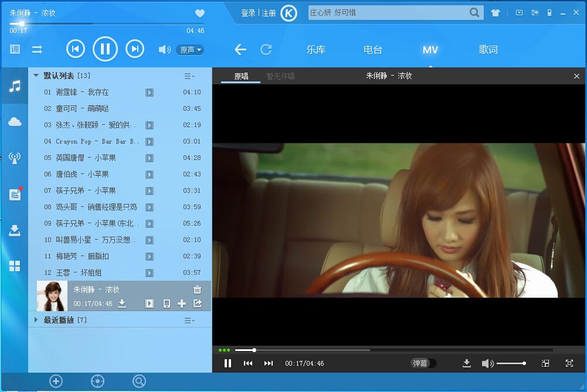Open the 原声 sound effect dropdown

(190, 50)
